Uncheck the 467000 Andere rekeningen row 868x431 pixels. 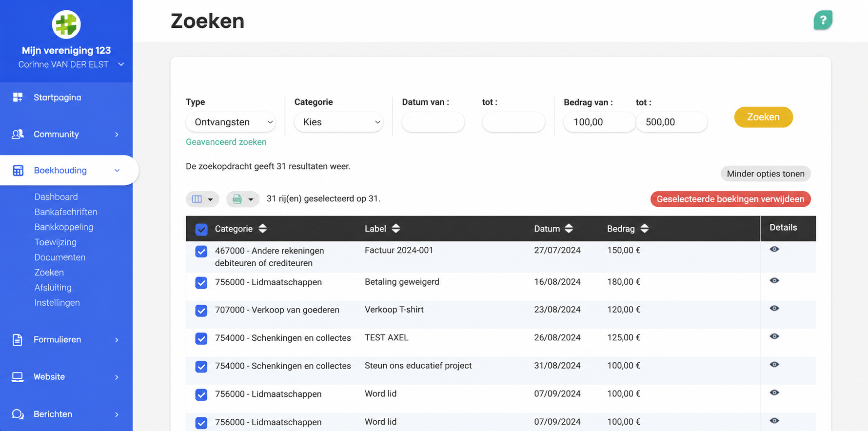pyautogui.click(x=201, y=252)
